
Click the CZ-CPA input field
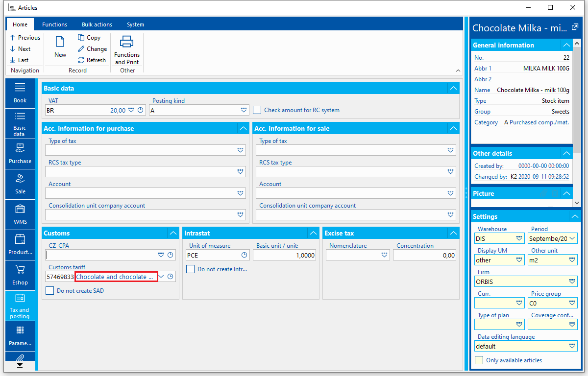[101, 255]
